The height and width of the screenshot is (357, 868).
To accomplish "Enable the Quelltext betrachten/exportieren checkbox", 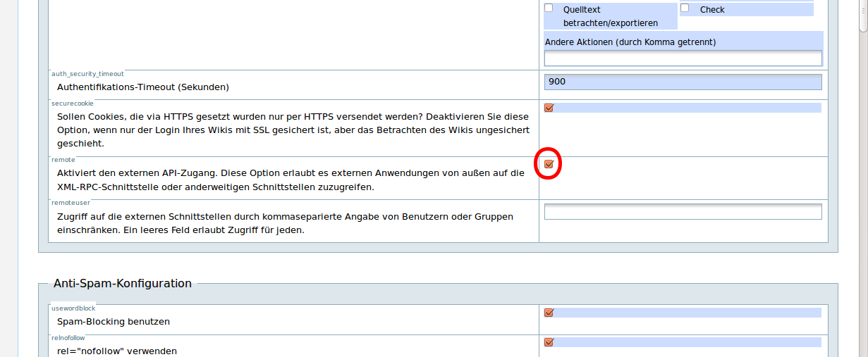I will [549, 8].
